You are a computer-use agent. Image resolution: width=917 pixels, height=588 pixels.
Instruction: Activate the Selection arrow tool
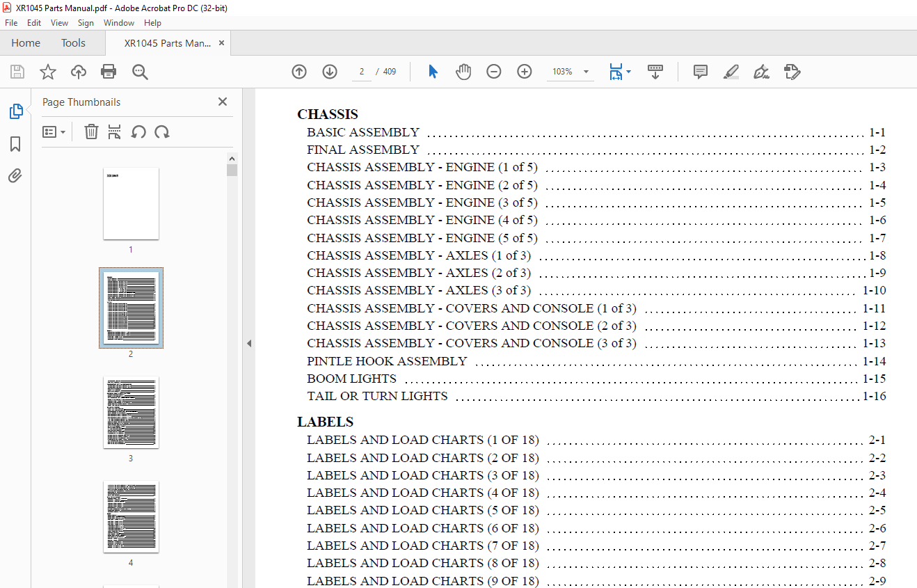click(433, 72)
